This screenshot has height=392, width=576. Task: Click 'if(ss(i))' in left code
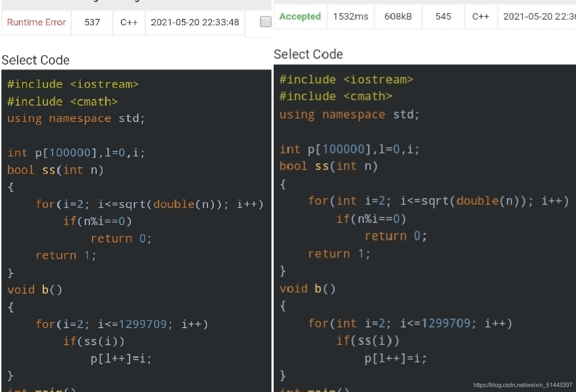click(x=94, y=341)
